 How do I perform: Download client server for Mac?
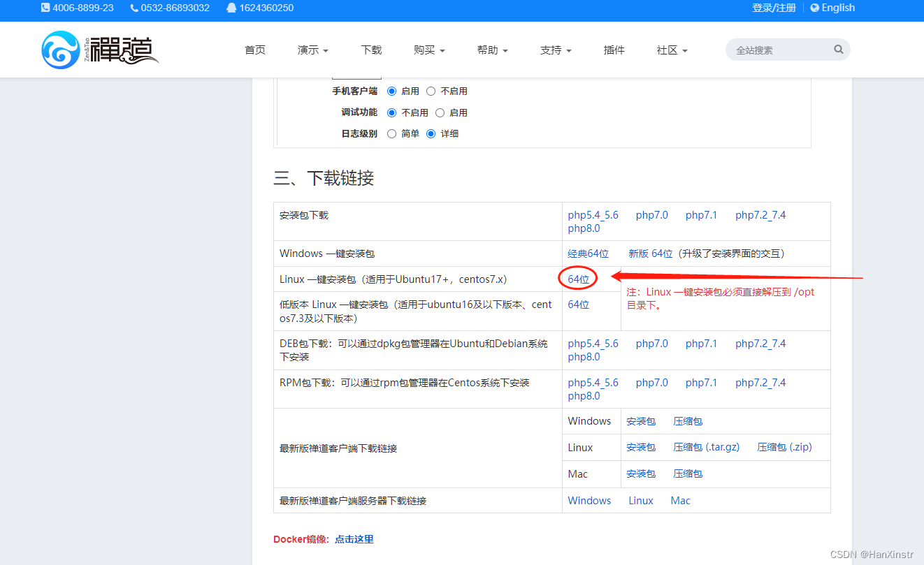click(681, 501)
